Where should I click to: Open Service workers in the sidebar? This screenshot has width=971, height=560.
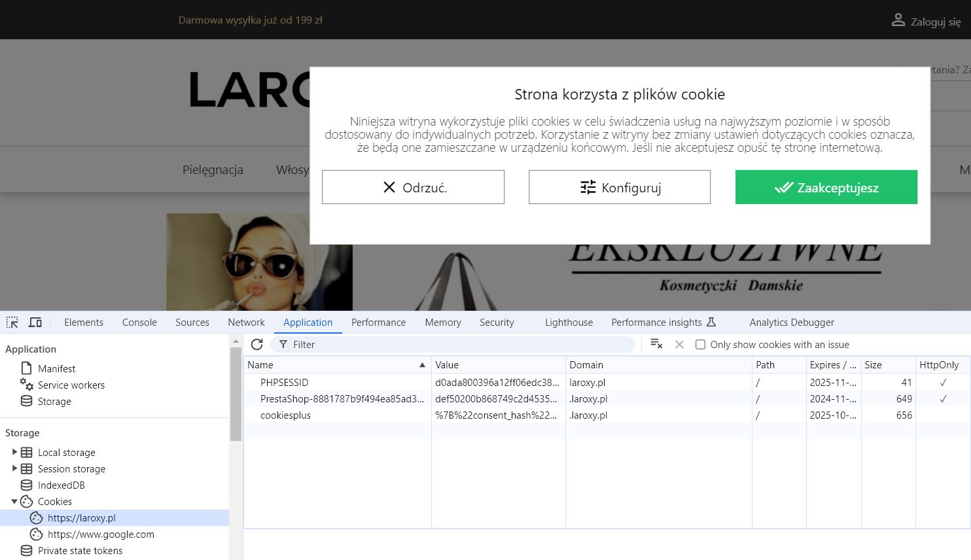(x=71, y=385)
